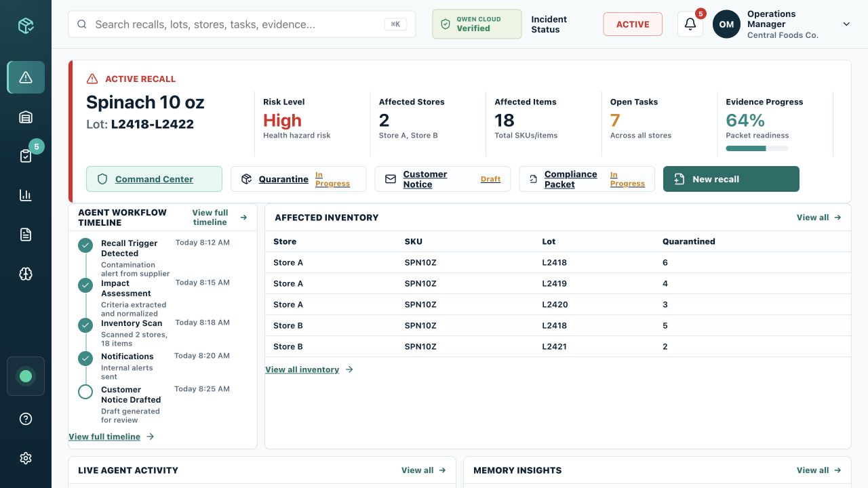868x488 pixels.
Task: Open the analytics bar chart sidebar icon
Action: [x=26, y=195]
